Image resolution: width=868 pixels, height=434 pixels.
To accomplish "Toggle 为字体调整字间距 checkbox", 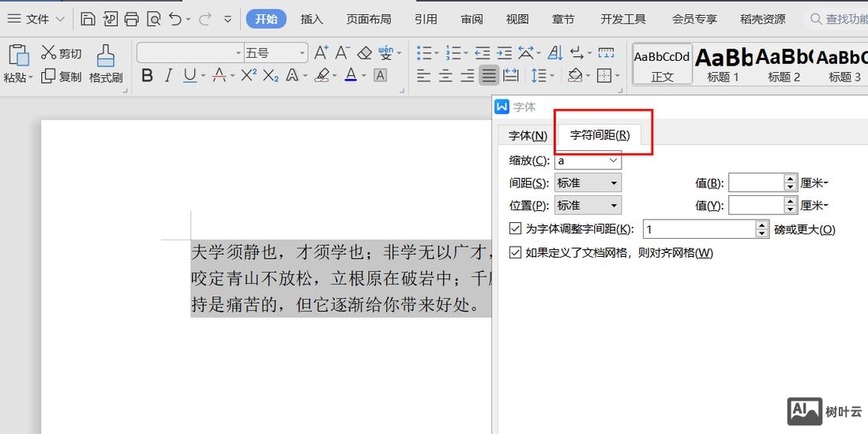I will pos(516,228).
